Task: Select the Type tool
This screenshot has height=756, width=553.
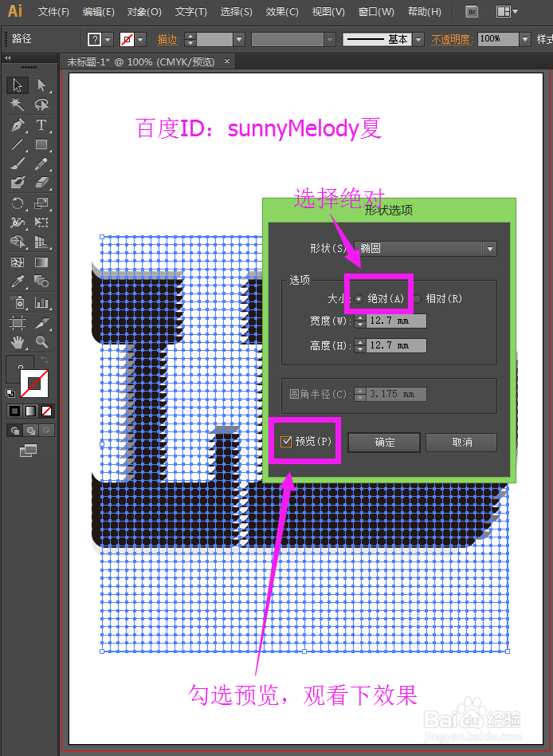Action: click(x=41, y=125)
